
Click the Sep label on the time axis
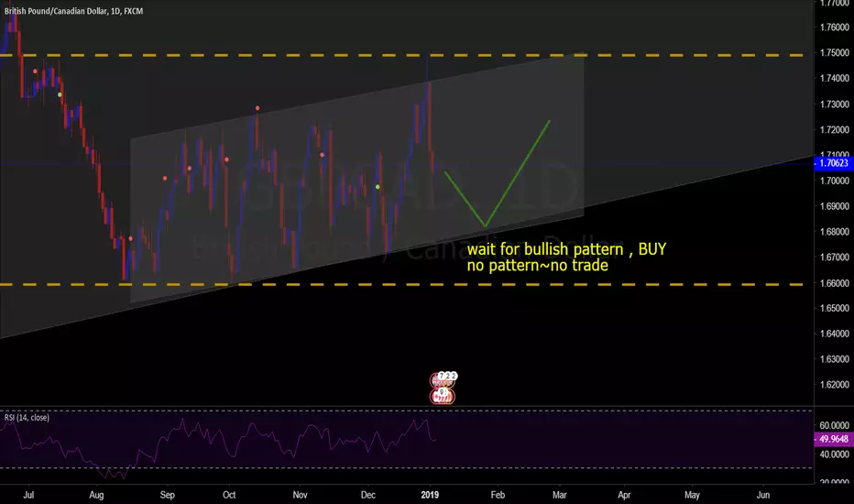(x=167, y=495)
